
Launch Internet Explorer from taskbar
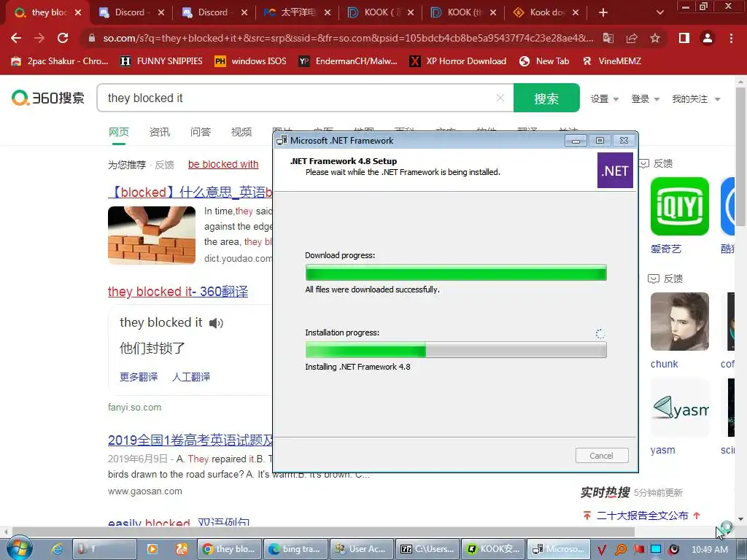(x=57, y=549)
